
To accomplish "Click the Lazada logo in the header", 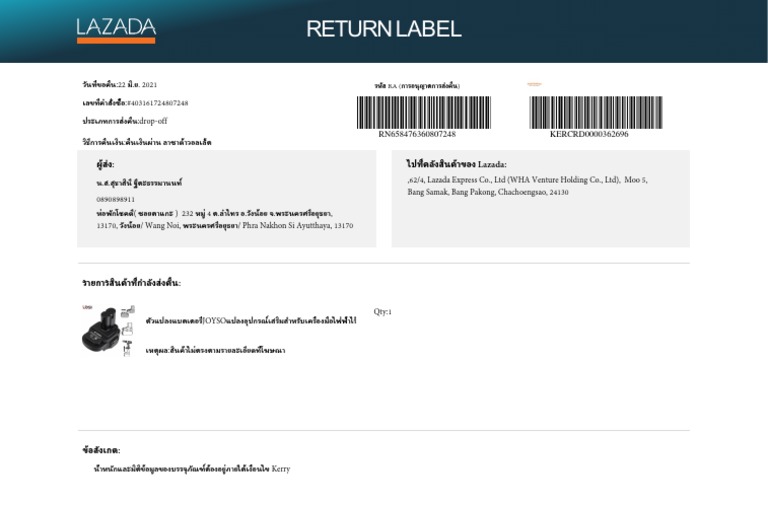I will click(116, 29).
